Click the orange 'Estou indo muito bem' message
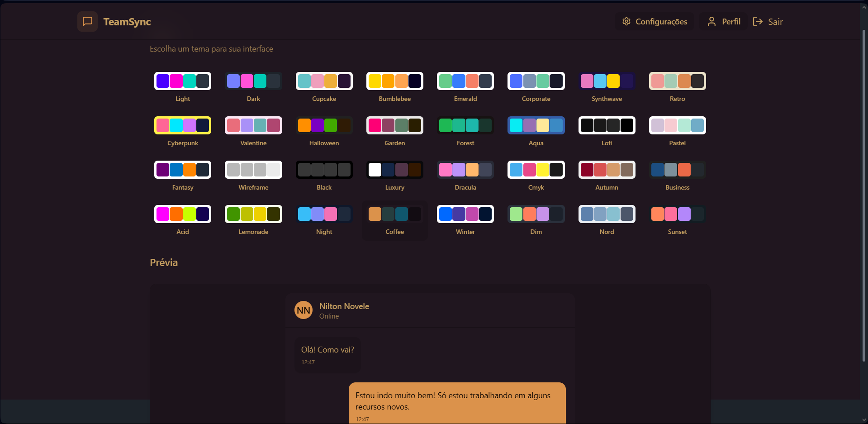Image resolution: width=868 pixels, height=424 pixels. [457, 403]
